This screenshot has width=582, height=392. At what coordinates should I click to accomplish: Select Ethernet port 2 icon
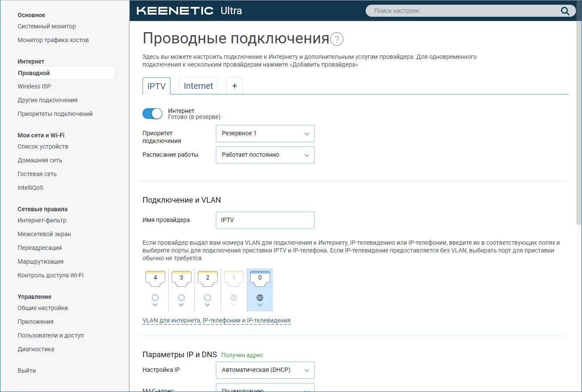(x=208, y=279)
